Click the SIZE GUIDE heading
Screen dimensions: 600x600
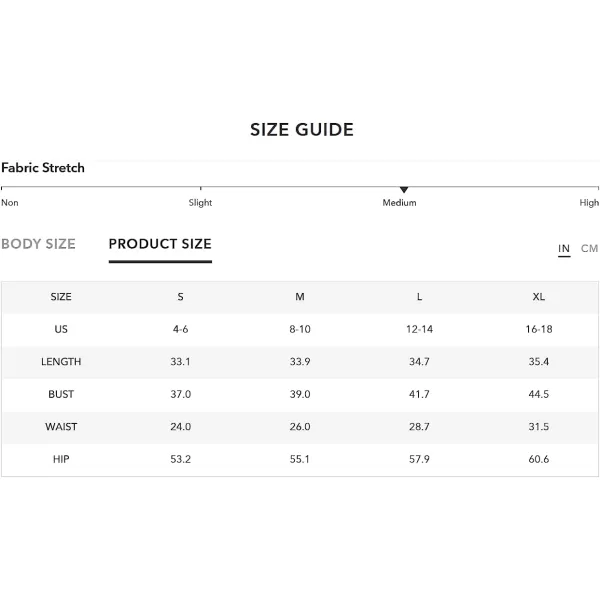(x=302, y=130)
